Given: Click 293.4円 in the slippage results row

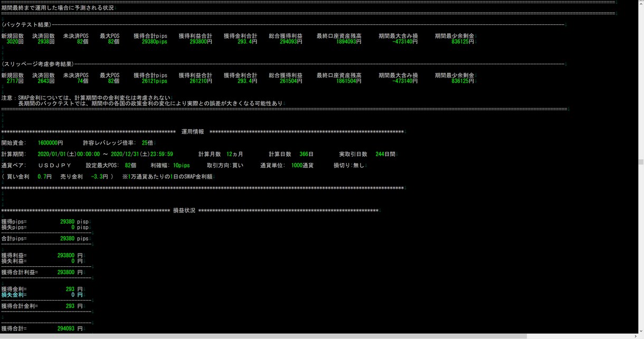Looking at the screenshot, I should tap(247, 81).
